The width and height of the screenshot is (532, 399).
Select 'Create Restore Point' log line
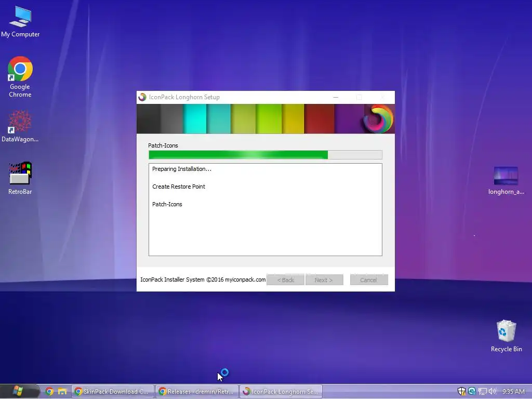pyautogui.click(x=179, y=187)
